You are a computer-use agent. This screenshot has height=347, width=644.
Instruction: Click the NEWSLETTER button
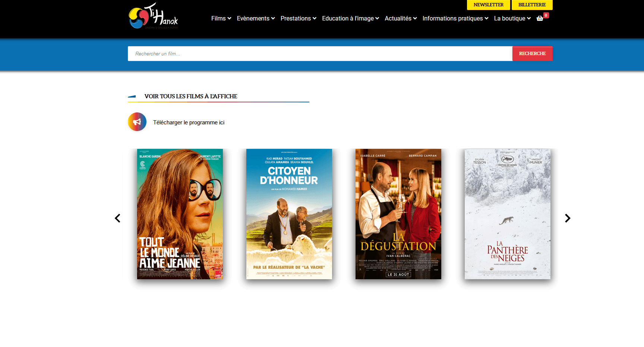coord(489,5)
